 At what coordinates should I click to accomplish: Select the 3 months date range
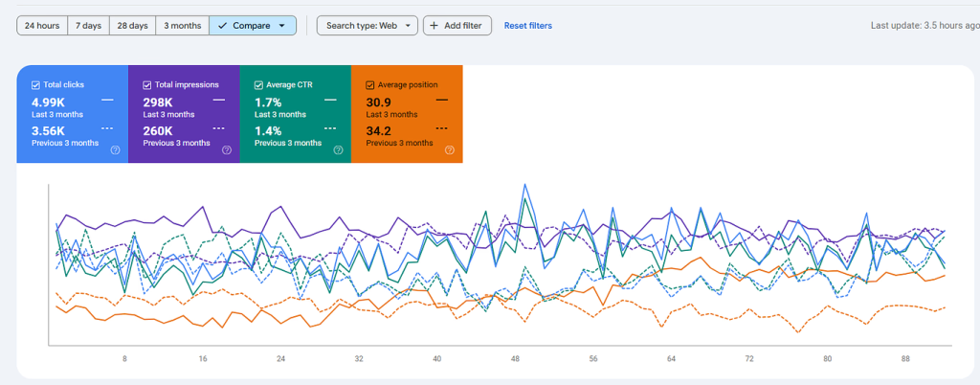tap(183, 26)
